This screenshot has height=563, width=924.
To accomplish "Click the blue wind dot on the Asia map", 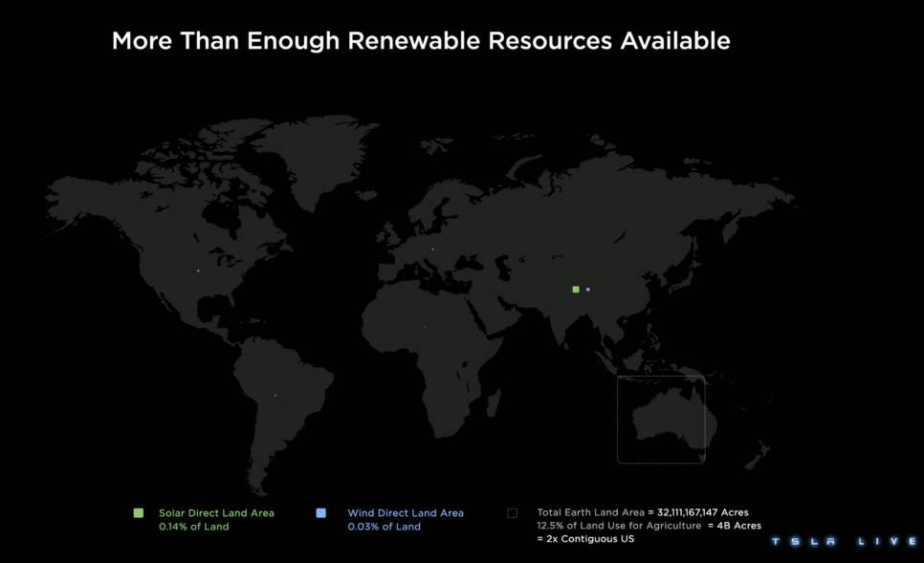I will tap(588, 290).
